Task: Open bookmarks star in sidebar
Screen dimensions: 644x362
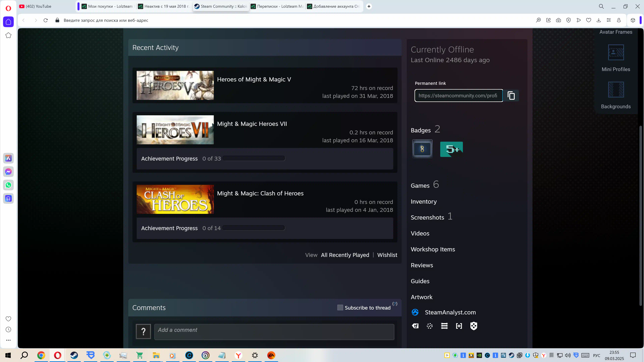Action: [x=8, y=35]
